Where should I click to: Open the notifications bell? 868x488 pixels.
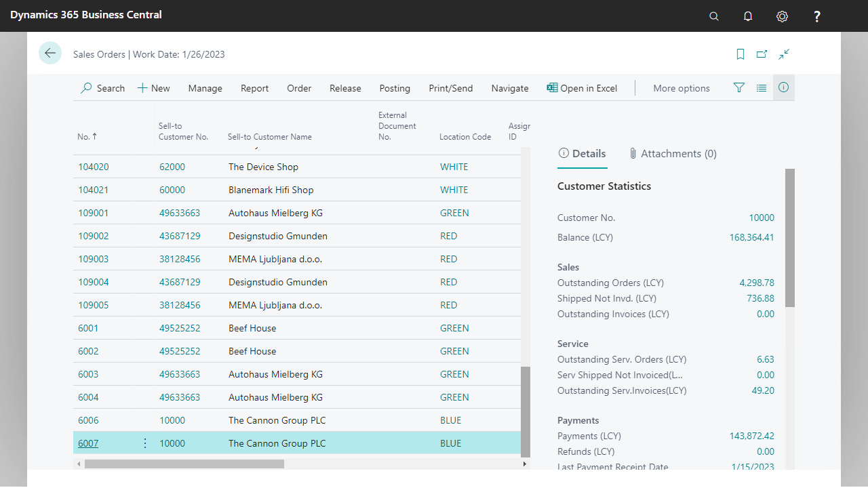(748, 16)
